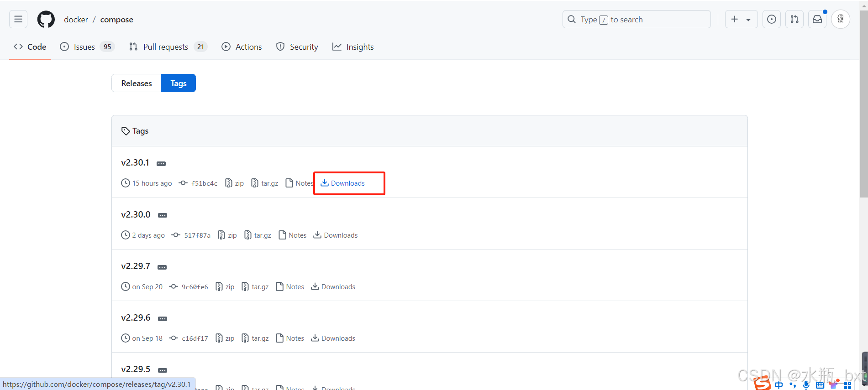Screen dimensions: 868x390
Task: Open commit 517f87a
Action: [191, 235]
